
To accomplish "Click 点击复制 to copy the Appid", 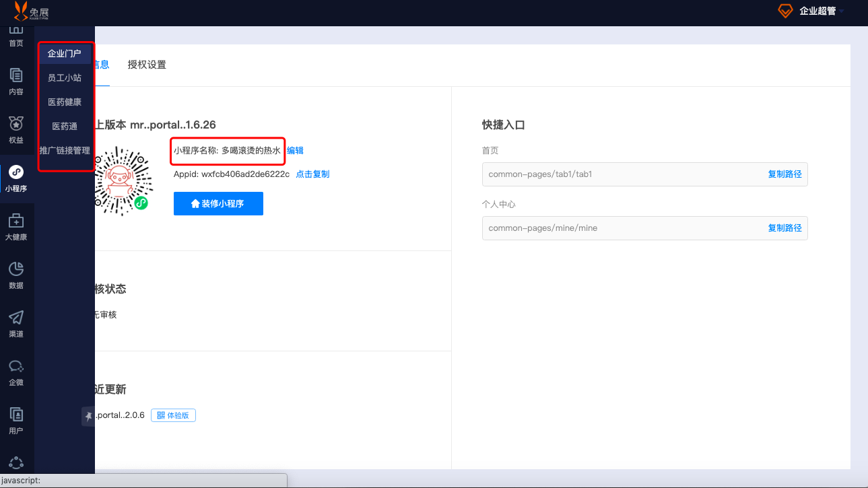I will (312, 174).
